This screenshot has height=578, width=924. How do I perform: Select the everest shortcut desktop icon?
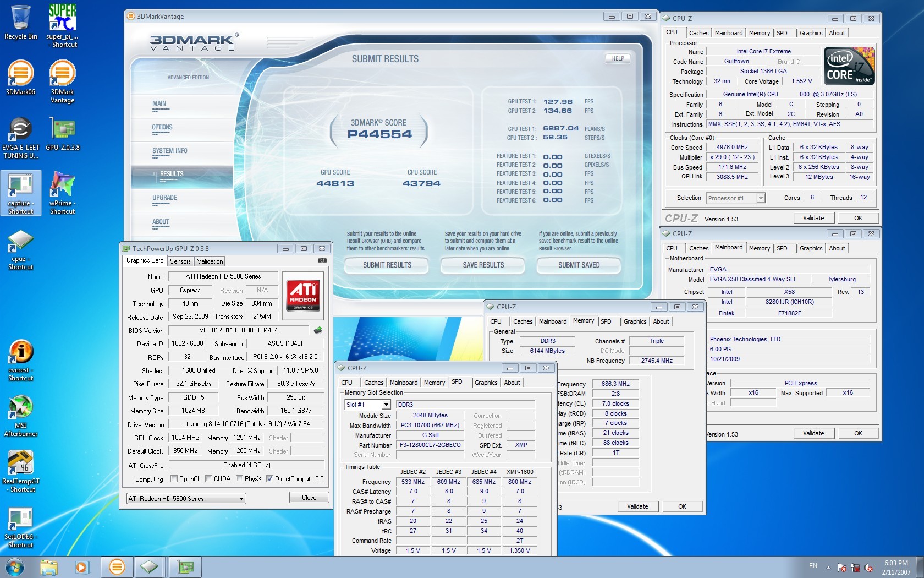[x=21, y=361]
